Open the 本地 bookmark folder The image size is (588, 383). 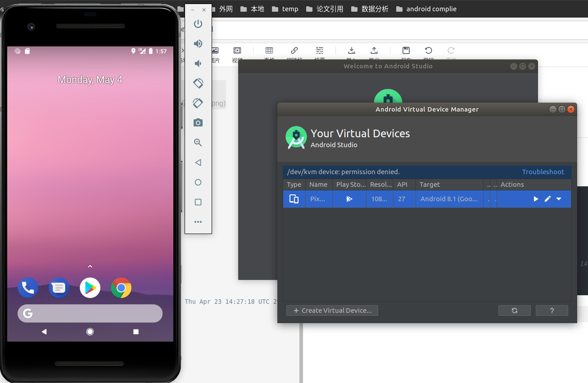253,9
